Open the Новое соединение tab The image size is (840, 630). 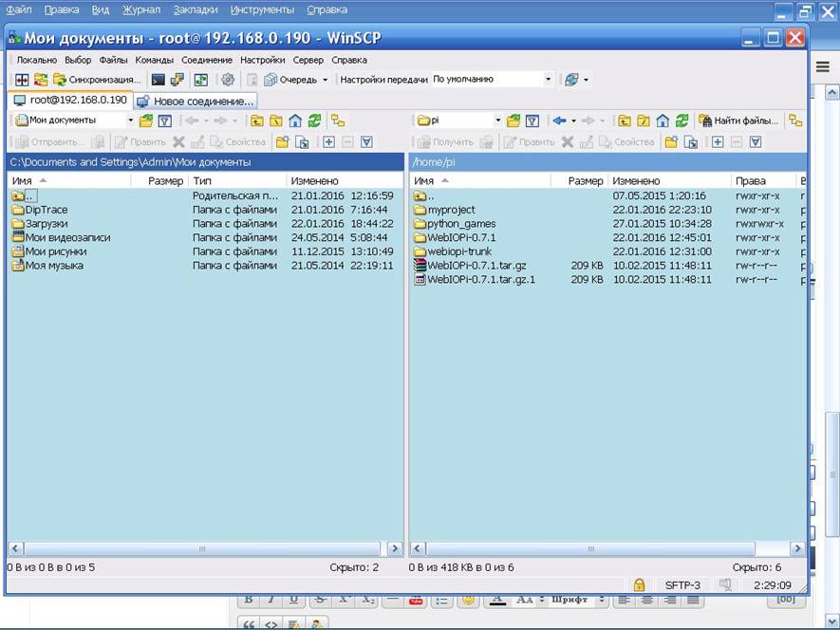click(196, 101)
